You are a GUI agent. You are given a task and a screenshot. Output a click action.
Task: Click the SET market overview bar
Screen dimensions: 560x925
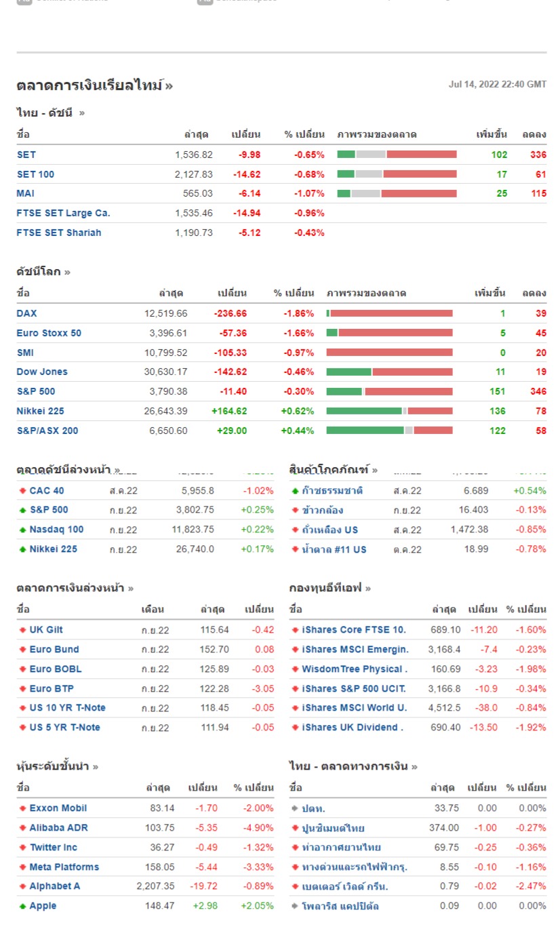click(397, 155)
